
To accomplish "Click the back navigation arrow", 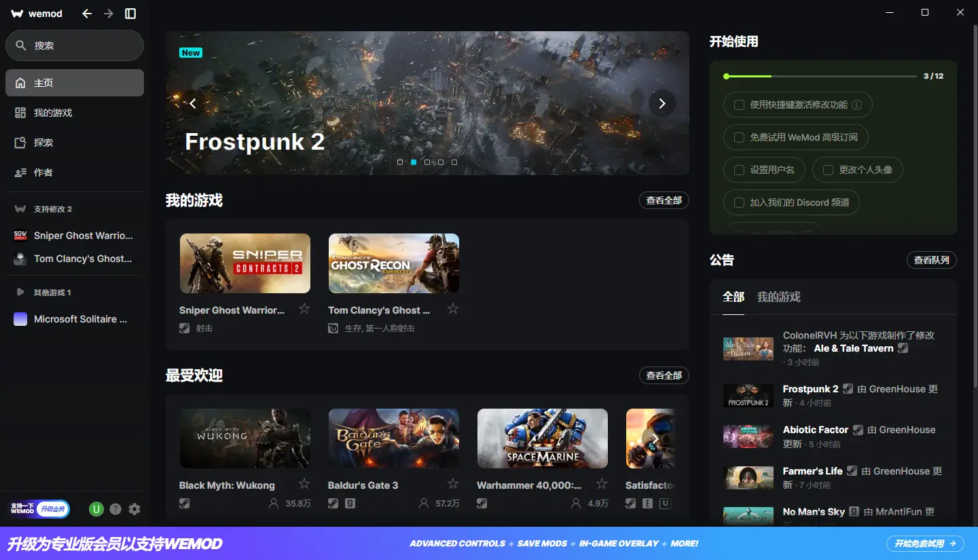I will coord(87,14).
